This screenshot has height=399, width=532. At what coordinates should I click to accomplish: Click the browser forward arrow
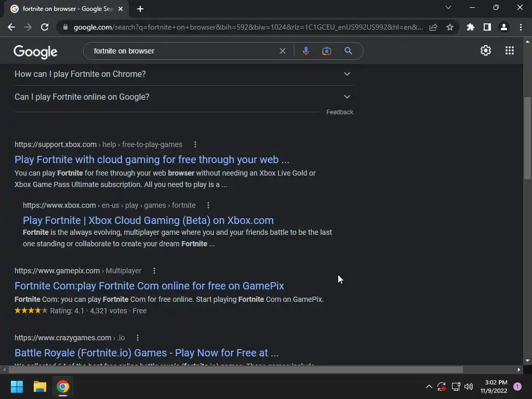[x=28, y=27]
